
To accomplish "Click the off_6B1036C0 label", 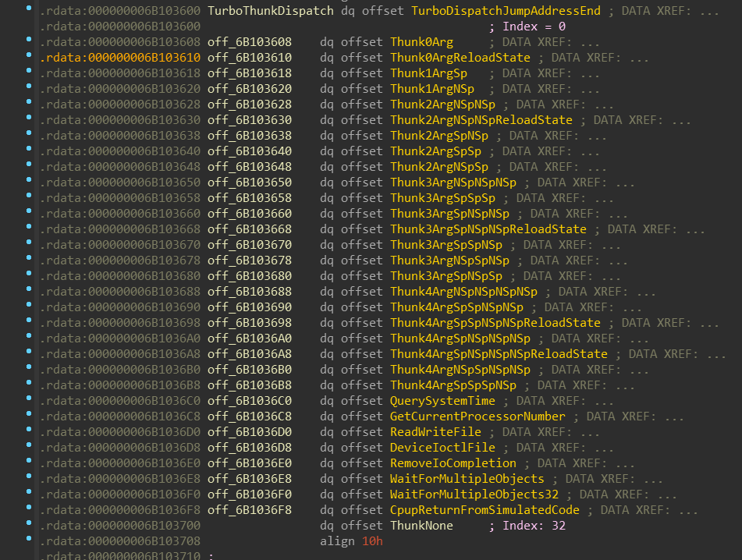I will point(250,401).
